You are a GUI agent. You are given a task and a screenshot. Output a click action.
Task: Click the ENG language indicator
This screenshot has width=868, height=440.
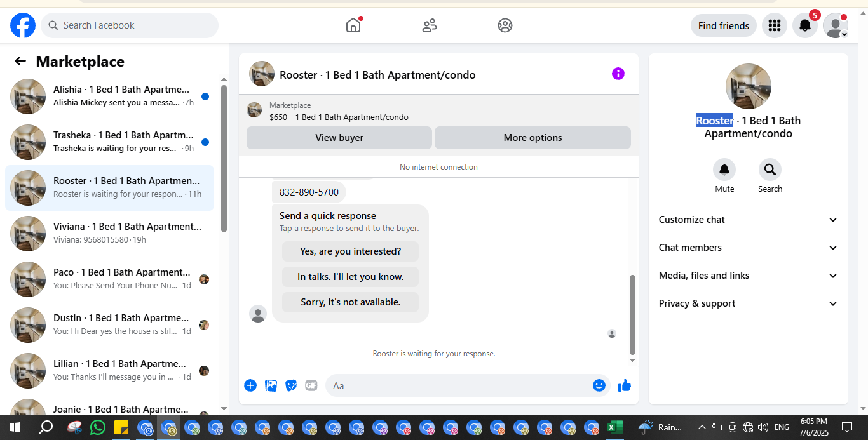click(782, 427)
